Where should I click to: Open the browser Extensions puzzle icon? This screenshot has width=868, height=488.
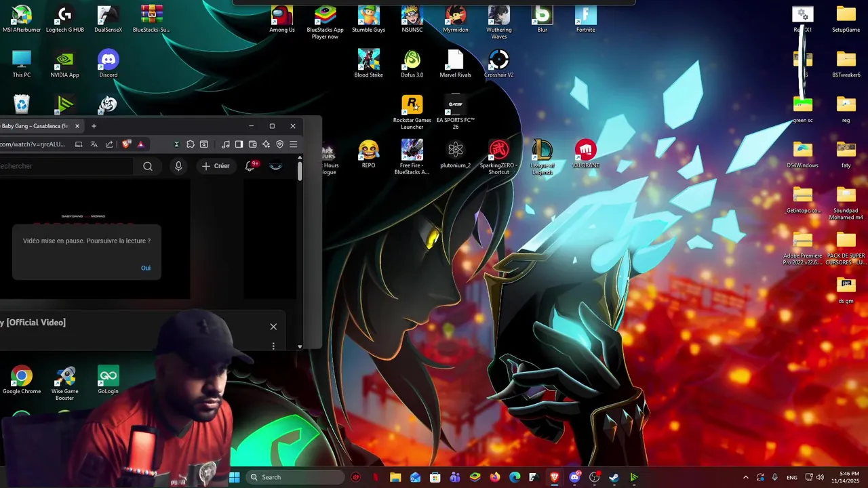point(191,144)
